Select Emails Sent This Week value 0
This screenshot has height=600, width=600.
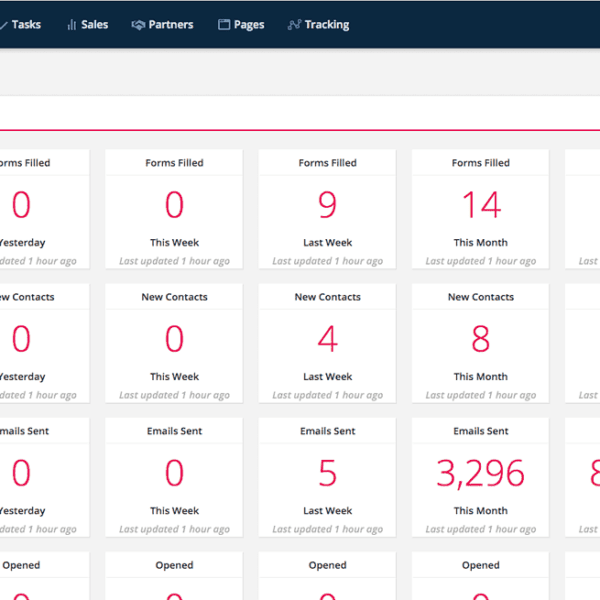[174, 473]
